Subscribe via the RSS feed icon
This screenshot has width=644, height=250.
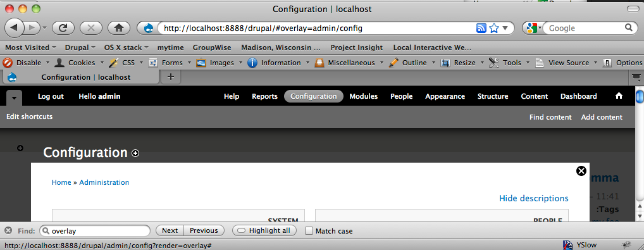(x=481, y=28)
